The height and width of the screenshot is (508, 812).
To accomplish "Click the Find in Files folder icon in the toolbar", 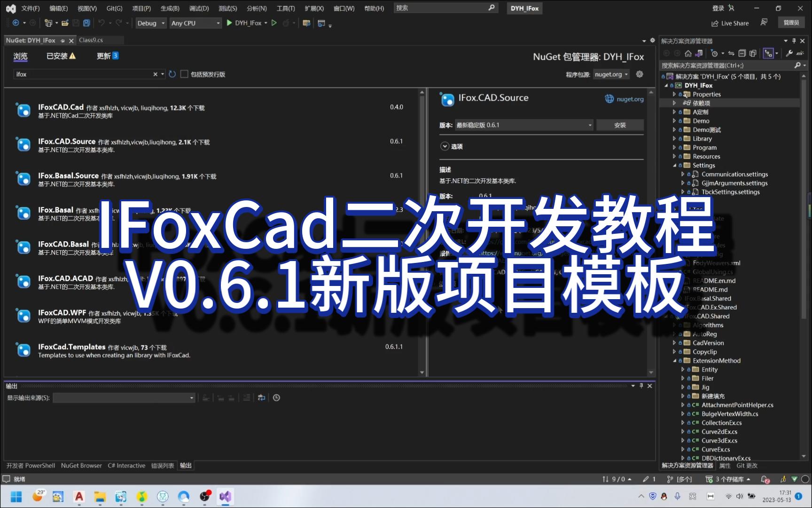I will point(306,23).
